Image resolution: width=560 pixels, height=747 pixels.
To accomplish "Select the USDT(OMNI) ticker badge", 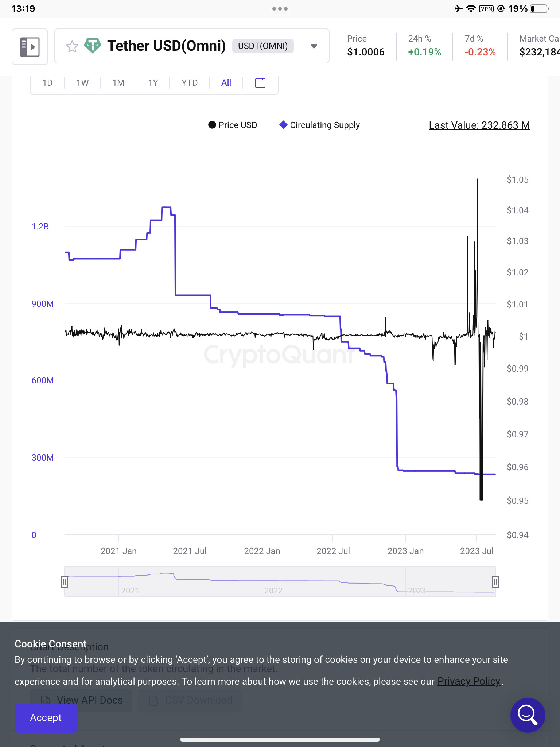I will 263,46.
